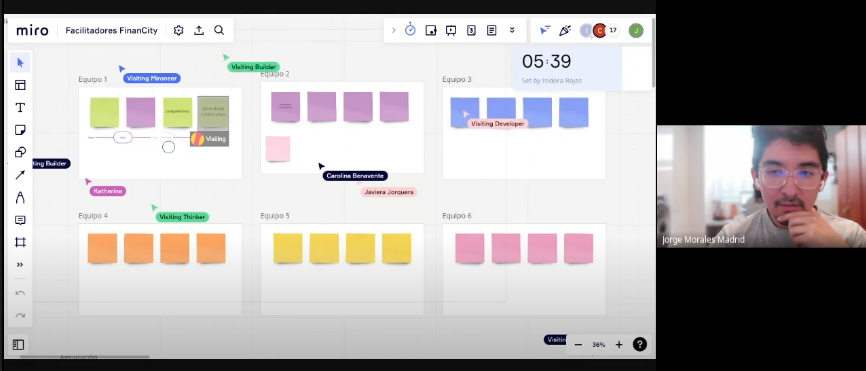The width and height of the screenshot is (866, 371).
Task: Select the Connection line arrow tool
Action: tap(20, 175)
